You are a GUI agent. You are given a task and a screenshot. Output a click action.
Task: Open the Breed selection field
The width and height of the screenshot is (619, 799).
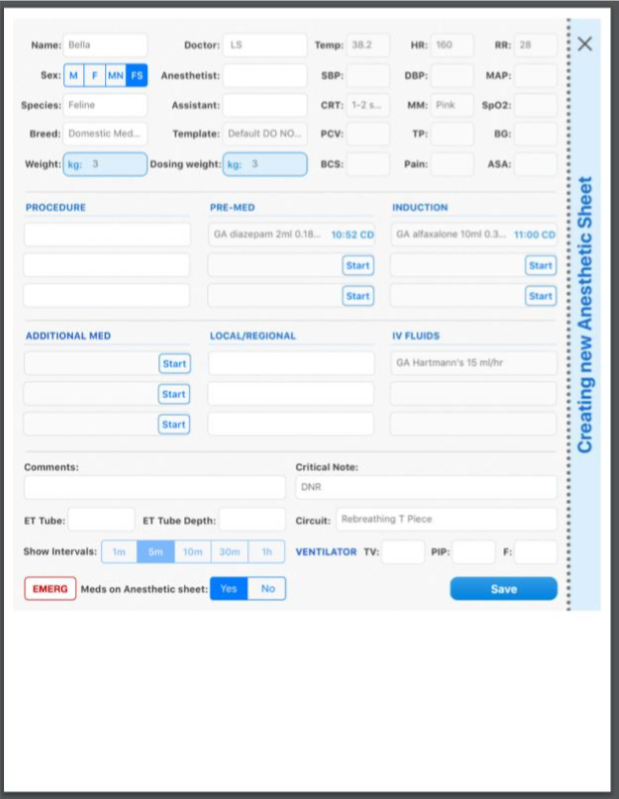click(105, 134)
